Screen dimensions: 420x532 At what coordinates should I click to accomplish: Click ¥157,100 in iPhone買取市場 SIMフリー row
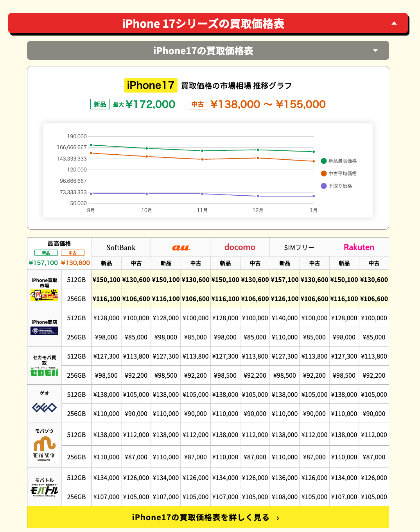285,280
